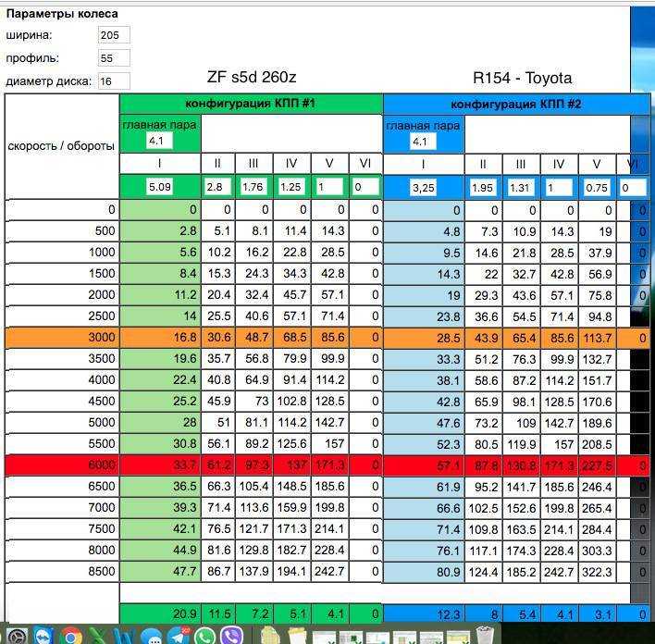This screenshot has width=655, height=644.
Task: Select the profile input showing 55
Action: 114,58
